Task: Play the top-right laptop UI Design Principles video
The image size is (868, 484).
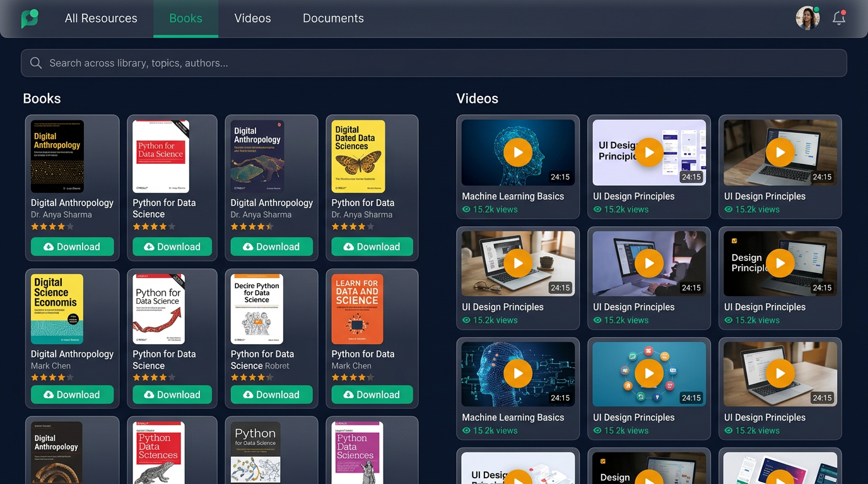Action: tap(780, 152)
